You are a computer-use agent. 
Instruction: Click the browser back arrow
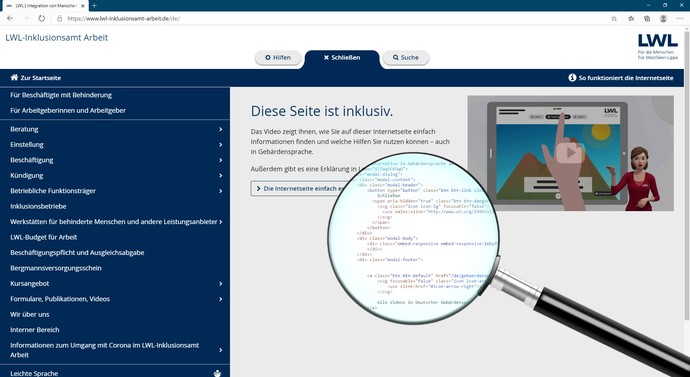[x=10, y=18]
